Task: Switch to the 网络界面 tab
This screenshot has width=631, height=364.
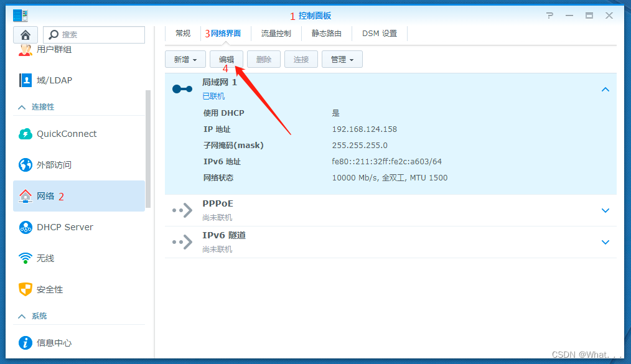Action: [226, 34]
